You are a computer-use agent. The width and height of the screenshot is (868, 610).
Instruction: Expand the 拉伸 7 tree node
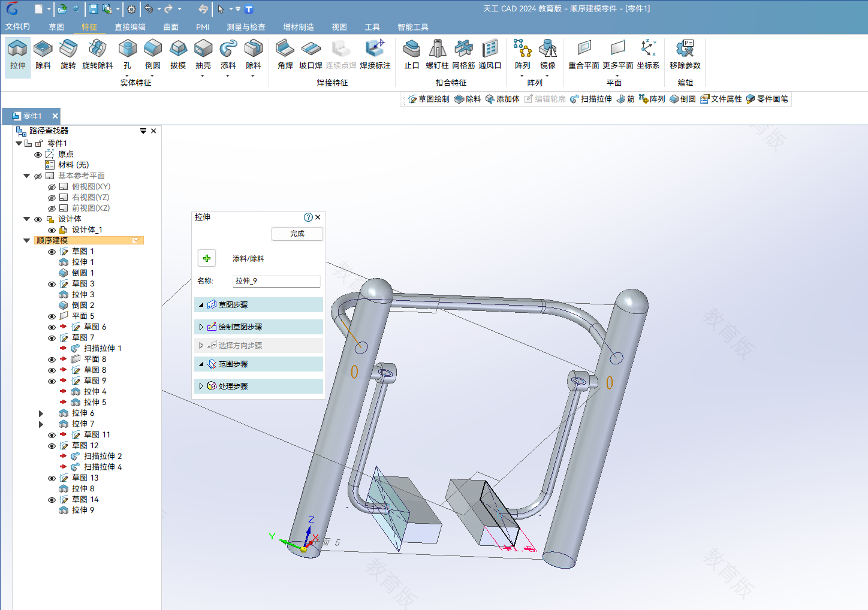pyautogui.click(x=41, y=424)
